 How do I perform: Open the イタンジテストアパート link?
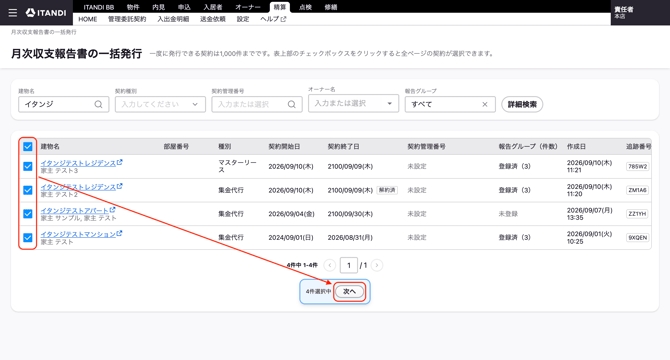(75, 211)
